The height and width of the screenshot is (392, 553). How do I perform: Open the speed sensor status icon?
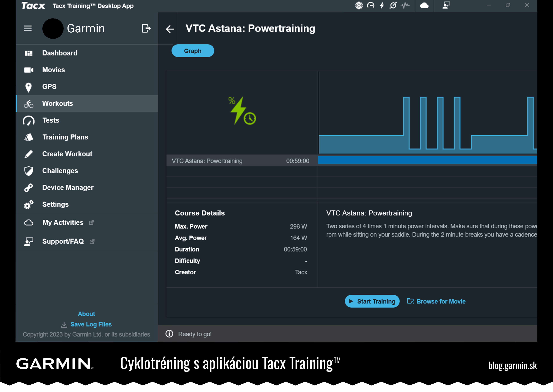370,5
